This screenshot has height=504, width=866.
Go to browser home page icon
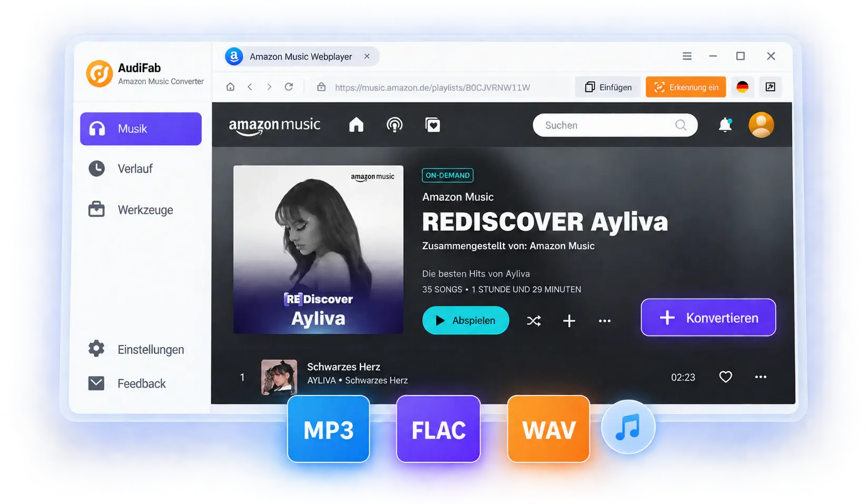(230, 87)
